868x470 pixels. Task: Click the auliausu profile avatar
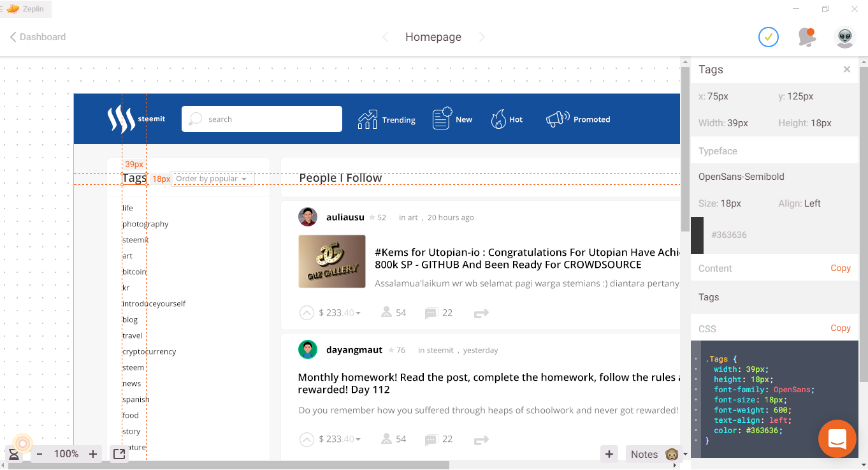pyautogui.click(x=308, y=217)
